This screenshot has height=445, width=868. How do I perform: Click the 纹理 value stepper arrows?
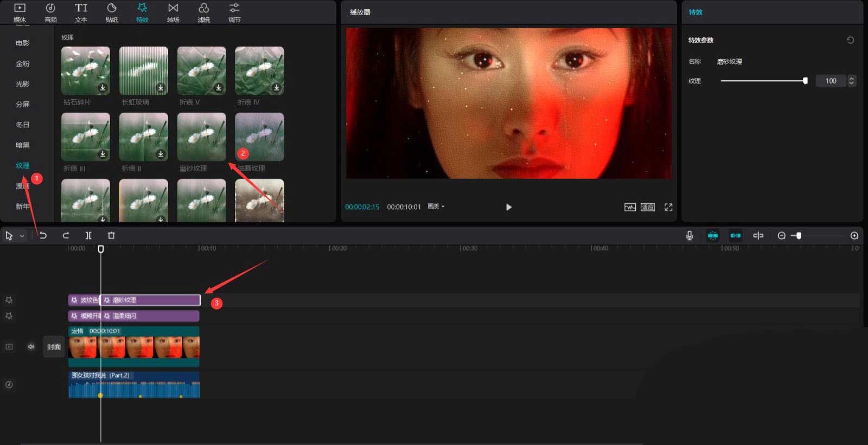(851, 81)
